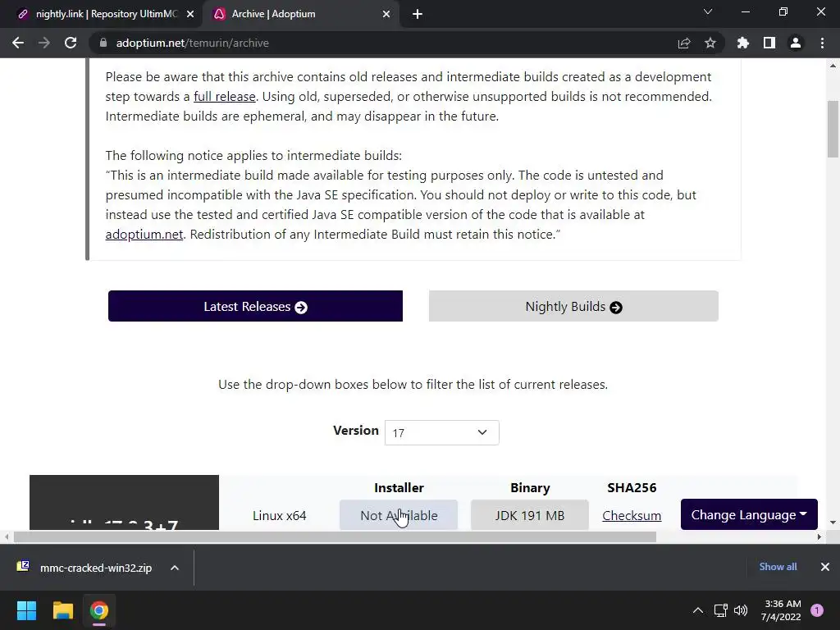Open Chrome's three-dot menu
This screenshot has width=840, height=630.
pyautogui.click(x=822, y=43)
